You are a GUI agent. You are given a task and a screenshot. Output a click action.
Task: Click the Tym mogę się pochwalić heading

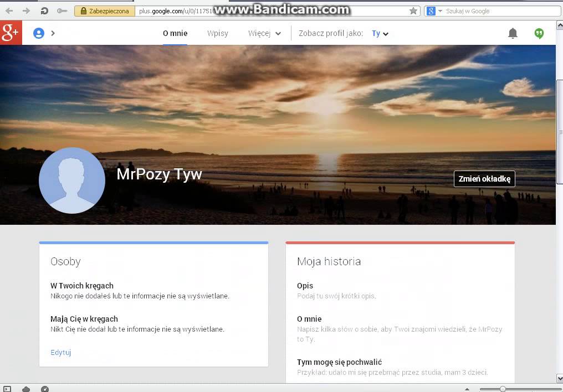point(339,362)
